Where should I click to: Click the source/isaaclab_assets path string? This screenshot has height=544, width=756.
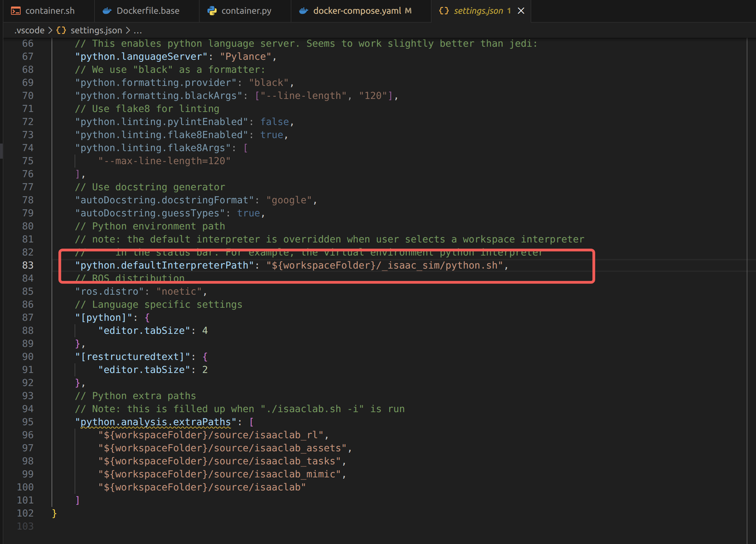click(x=223, y=448)
